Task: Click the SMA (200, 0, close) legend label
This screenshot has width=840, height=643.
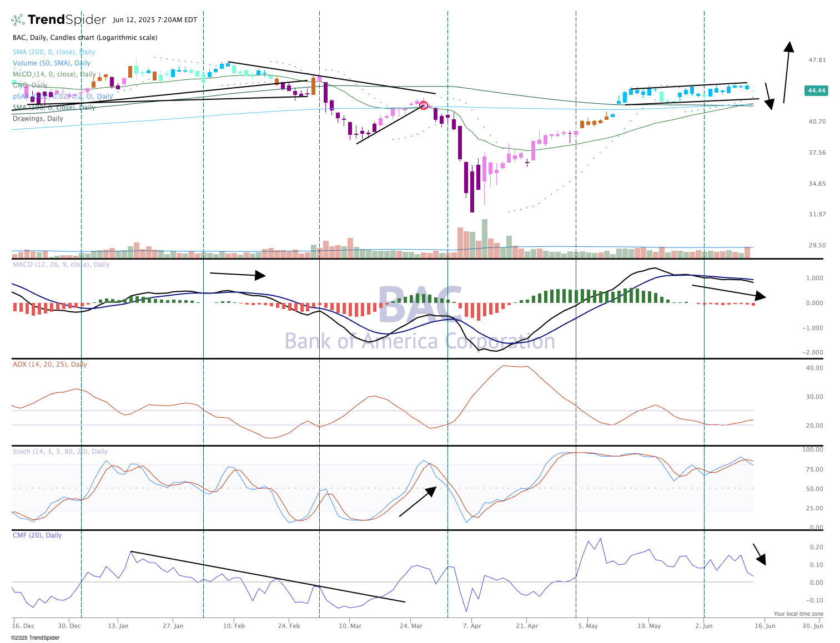Action: pos(54,52)
